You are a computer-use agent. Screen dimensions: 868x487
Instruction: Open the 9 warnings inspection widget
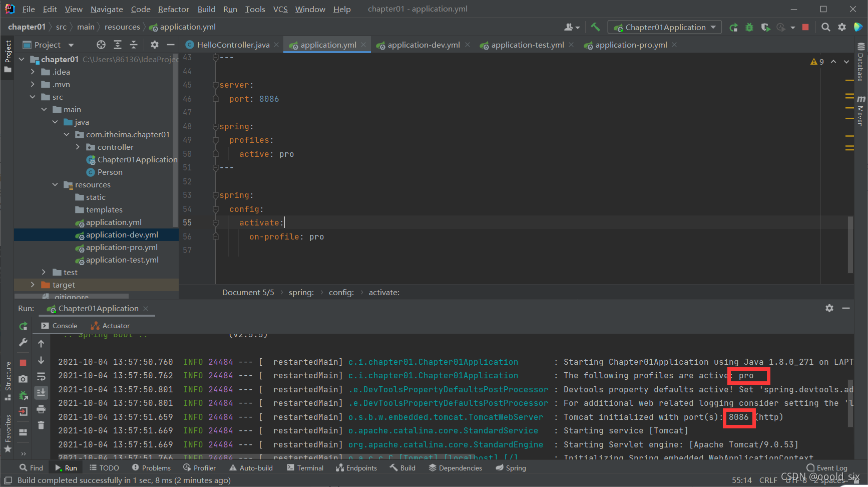point(817,62)
